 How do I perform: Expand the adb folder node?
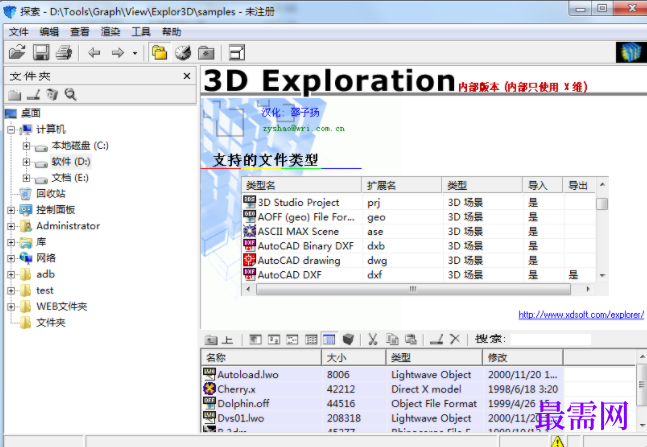tap(11, 274)
